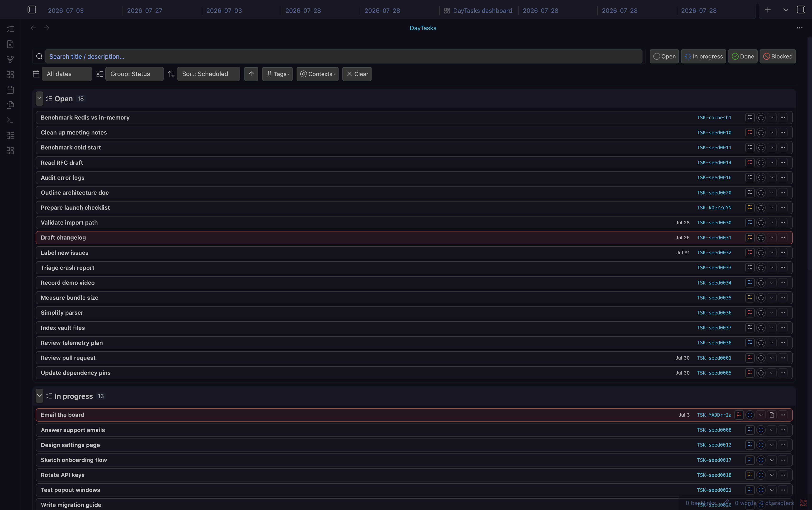Click priority flag for Validate import path

pos(750,223)
